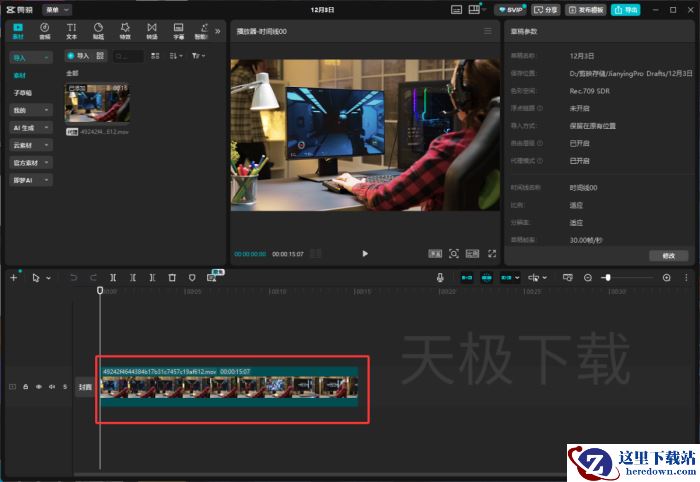Image resolution: width=700 pixels, height=482 pixels.
Task: Click the 封面 cover button
Action: [x=85, y=387]
